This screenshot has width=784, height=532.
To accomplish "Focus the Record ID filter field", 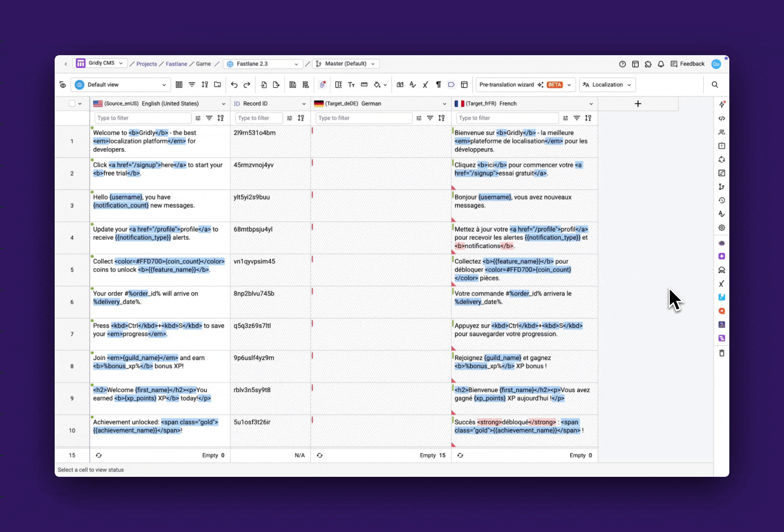I will [259, 118].
